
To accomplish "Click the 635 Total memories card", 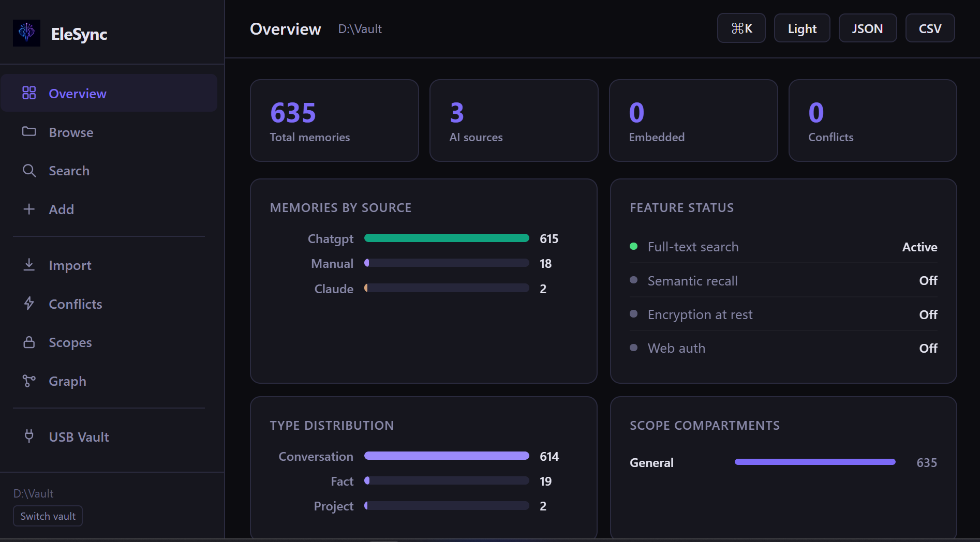I will (334, 121).
